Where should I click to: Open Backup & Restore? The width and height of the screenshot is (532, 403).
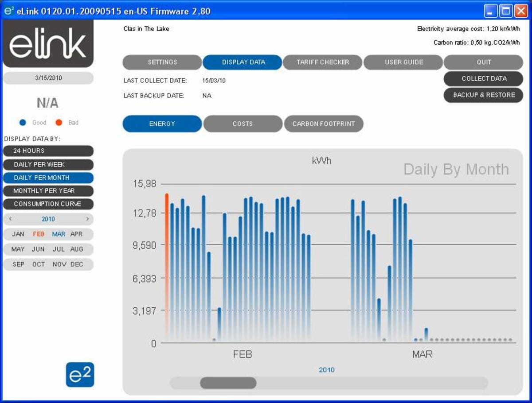click(484, 95)
